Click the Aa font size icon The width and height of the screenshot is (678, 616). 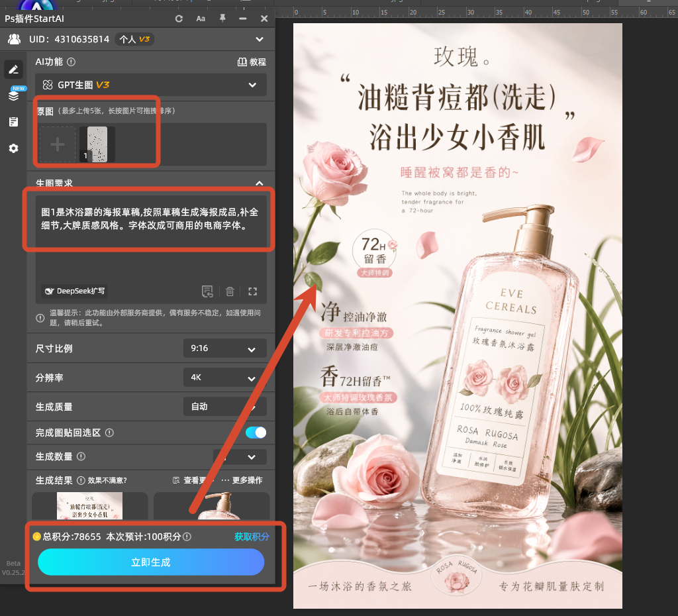[201, 19]
